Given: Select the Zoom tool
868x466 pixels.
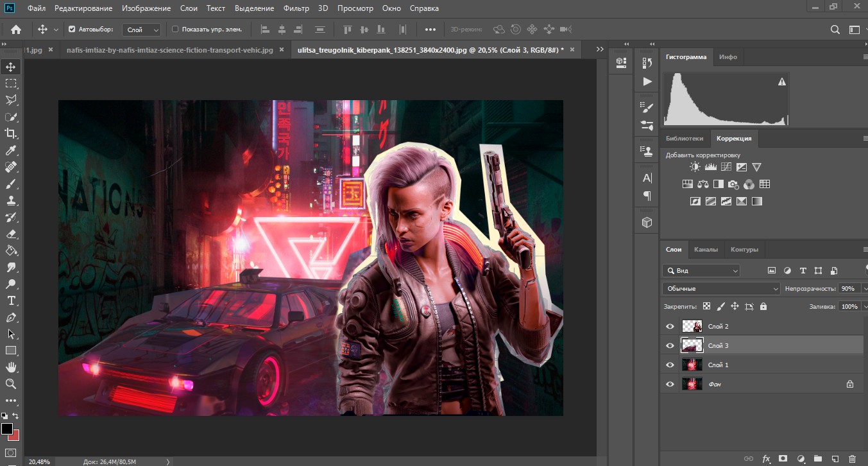Looking at the screenshot, I should click(11, 384).
